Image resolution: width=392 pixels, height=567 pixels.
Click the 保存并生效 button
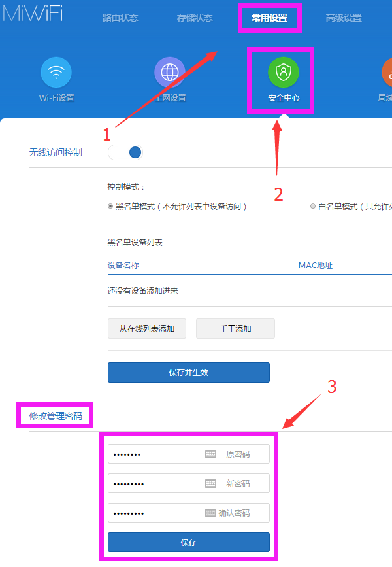(x=188, y=372)
